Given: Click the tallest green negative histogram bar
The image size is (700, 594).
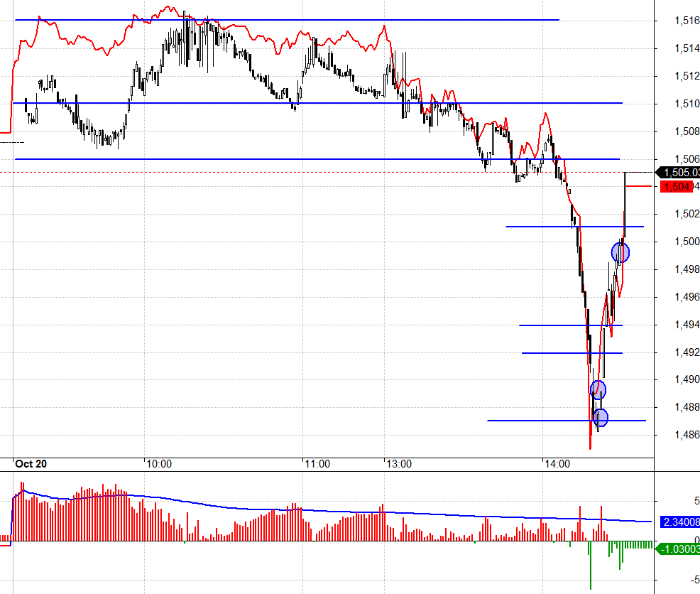Looking at the screenshot, I should [x=590, y=566].
